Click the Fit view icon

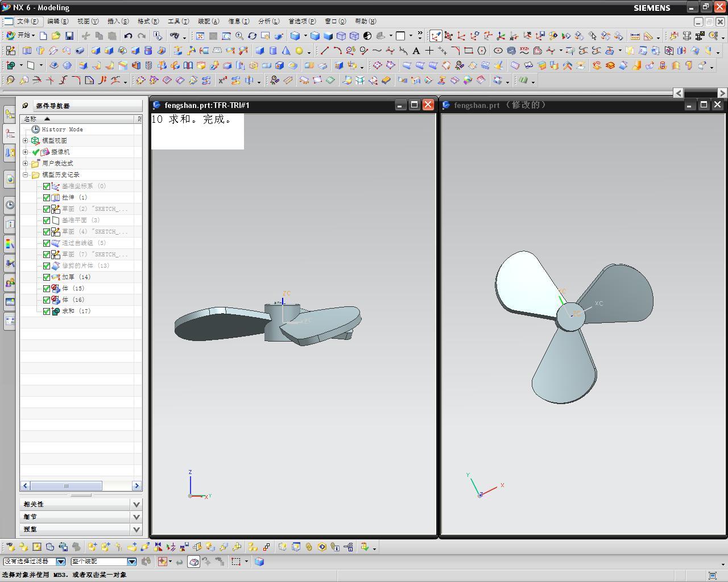[200, 36]
